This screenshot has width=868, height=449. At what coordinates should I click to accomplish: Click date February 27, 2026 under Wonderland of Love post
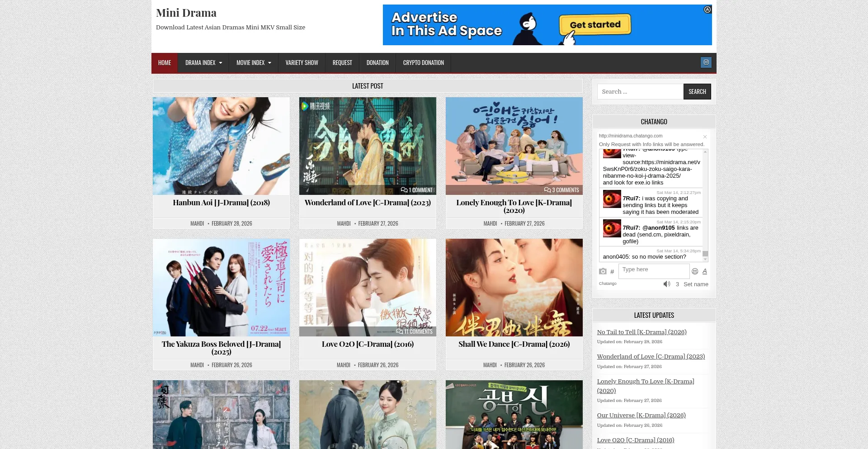click(378, 223)
